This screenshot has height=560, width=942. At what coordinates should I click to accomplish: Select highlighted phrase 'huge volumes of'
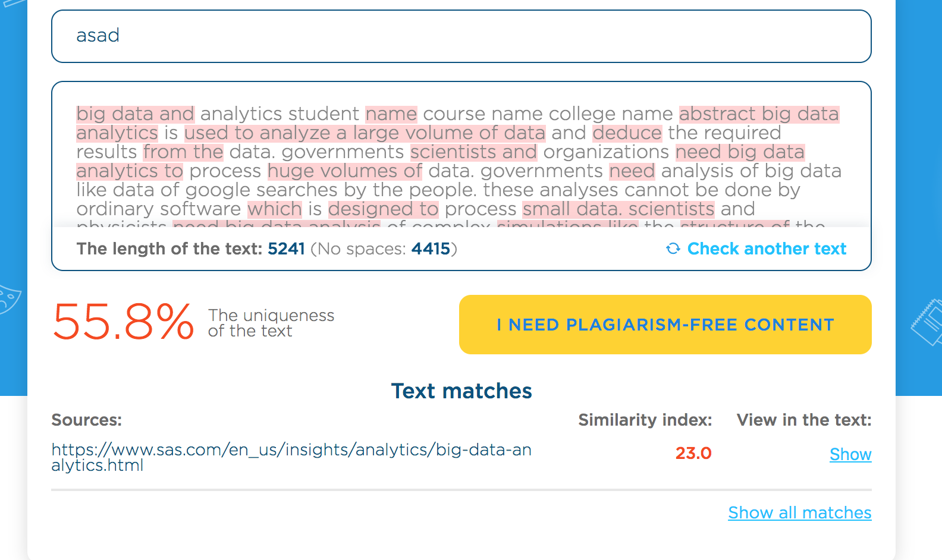coord(345,171)
